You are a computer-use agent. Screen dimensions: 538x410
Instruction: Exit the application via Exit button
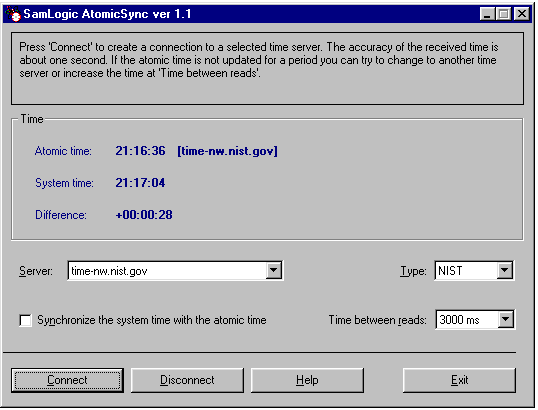459,380
